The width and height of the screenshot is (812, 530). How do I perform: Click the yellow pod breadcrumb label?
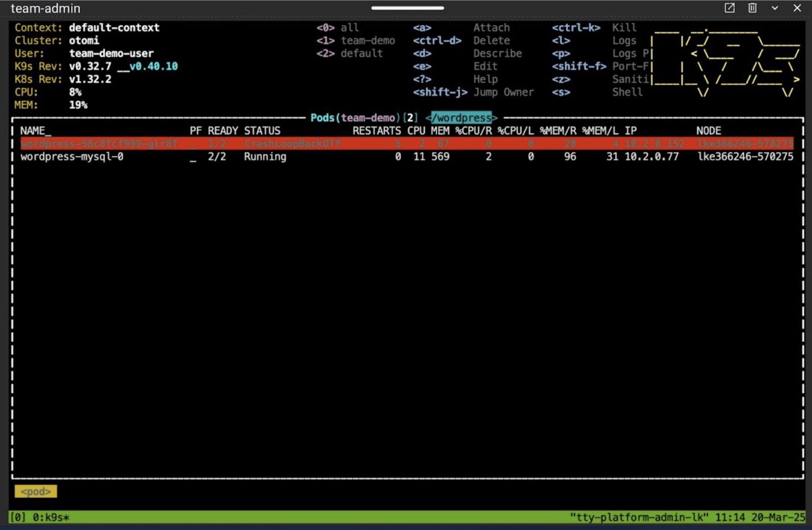(36, 491)
